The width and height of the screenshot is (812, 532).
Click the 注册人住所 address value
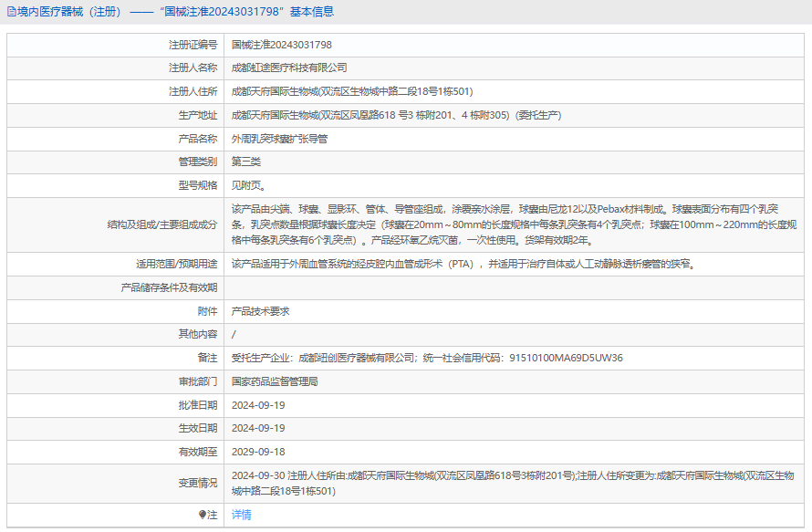(351, 91)
